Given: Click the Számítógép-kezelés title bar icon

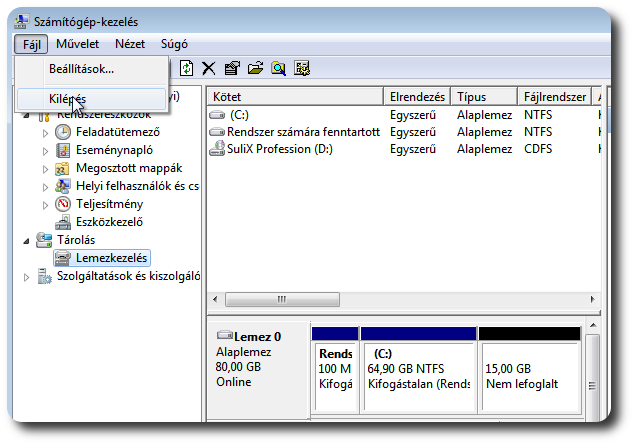Looking at the screenshot, I should [21, 21].
